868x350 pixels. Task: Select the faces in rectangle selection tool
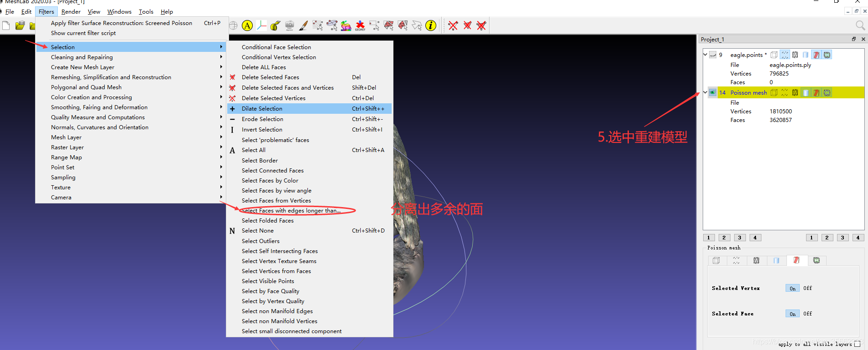coord(403,25)
